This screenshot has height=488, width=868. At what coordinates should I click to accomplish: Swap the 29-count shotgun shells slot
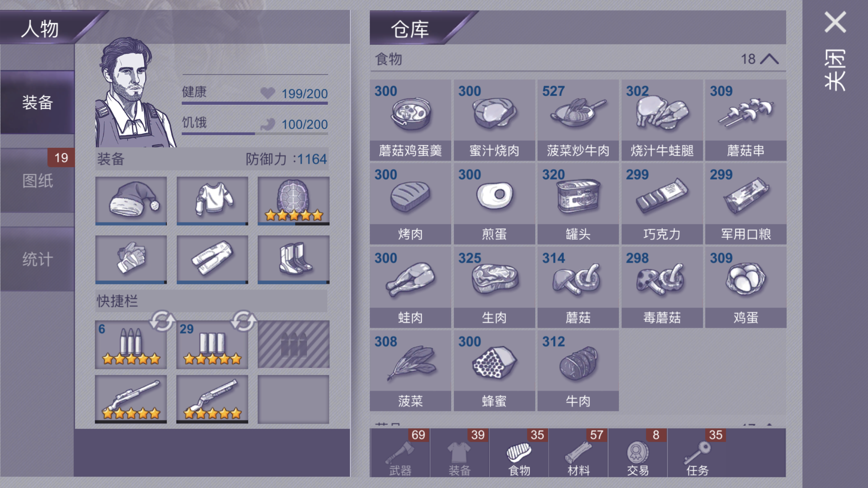coord(243,321)
